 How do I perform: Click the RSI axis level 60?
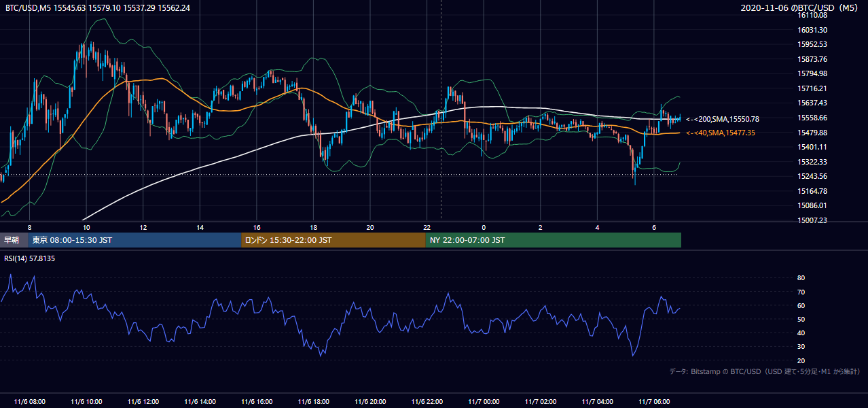point(801,305)
